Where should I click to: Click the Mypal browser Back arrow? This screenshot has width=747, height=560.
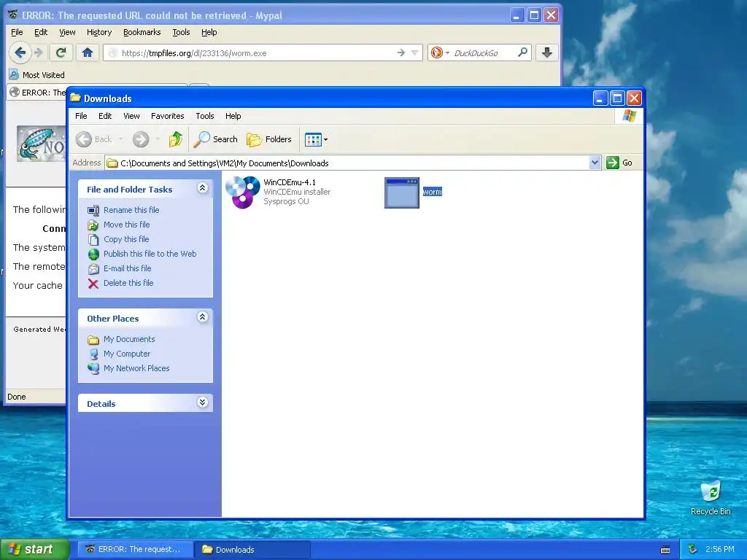coord(20,52)
